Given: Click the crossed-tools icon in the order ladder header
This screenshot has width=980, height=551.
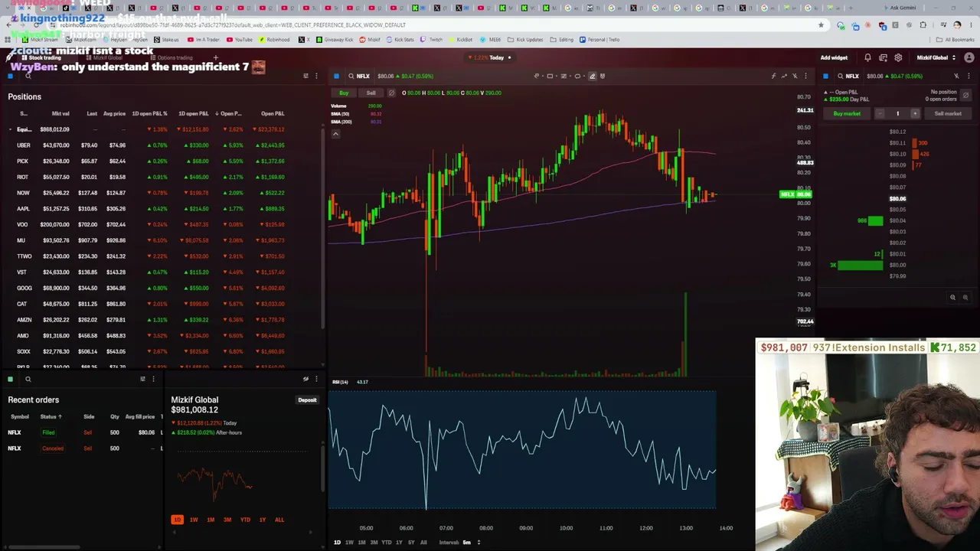Looking at the screenshot, I should pyautogui.click(x=956, y=76).
